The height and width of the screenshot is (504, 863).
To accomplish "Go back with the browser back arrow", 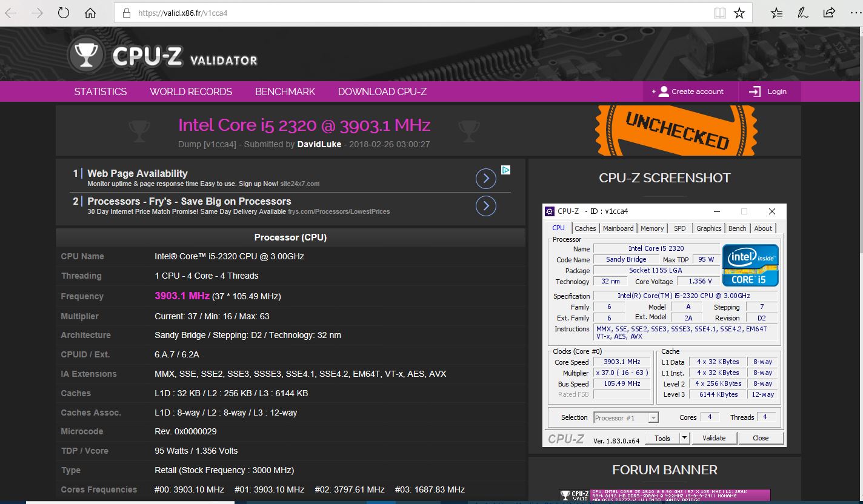I will point(11,13).
